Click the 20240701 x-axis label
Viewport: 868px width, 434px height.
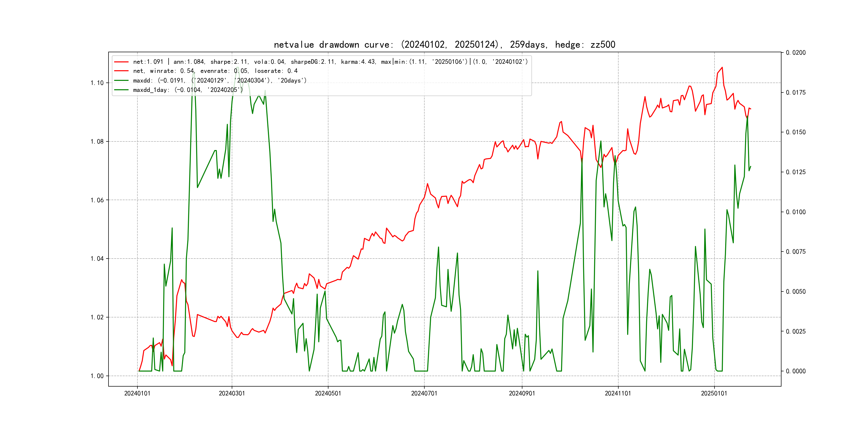[424, 393]
